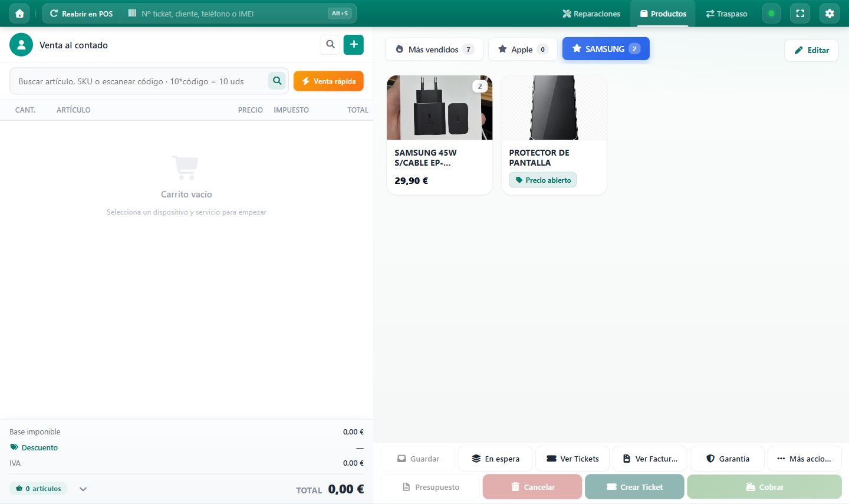Click Editar products button
Image resolution: width=849 pixels, height=504 pixels.
[811, 50]
